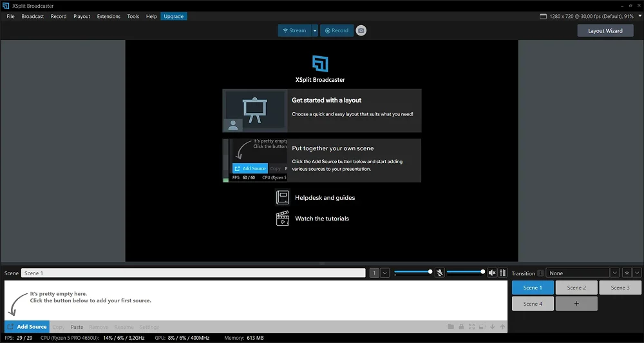The width and height of the screenshot is (644, 343).
Task: Open the Layout Wizard
Action: 605,30
